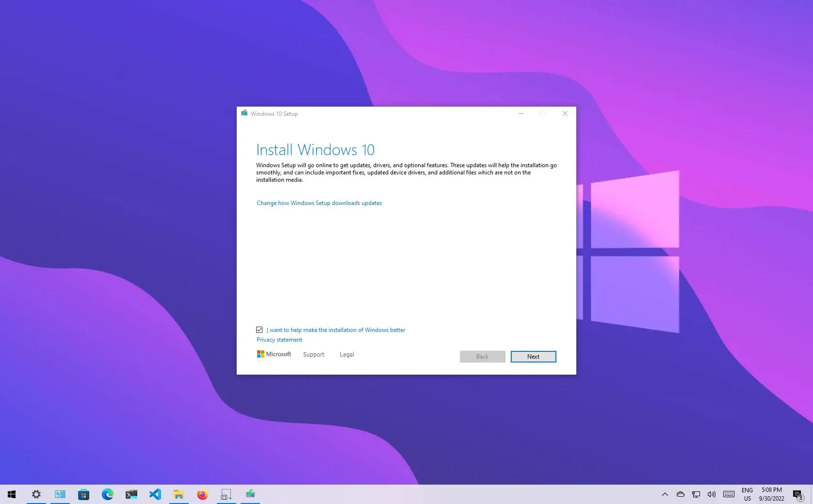The width and height of the screenshot is (813, 504).
Task: Open 'Change how Windows Setup downloads updates'
Action: (x=319, y=203)
